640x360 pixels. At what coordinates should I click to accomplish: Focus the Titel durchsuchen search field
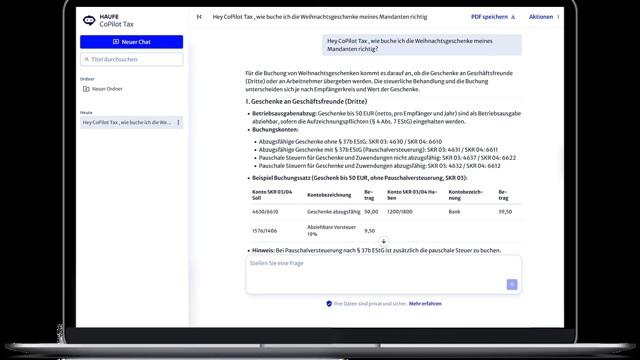pos(131,59)
